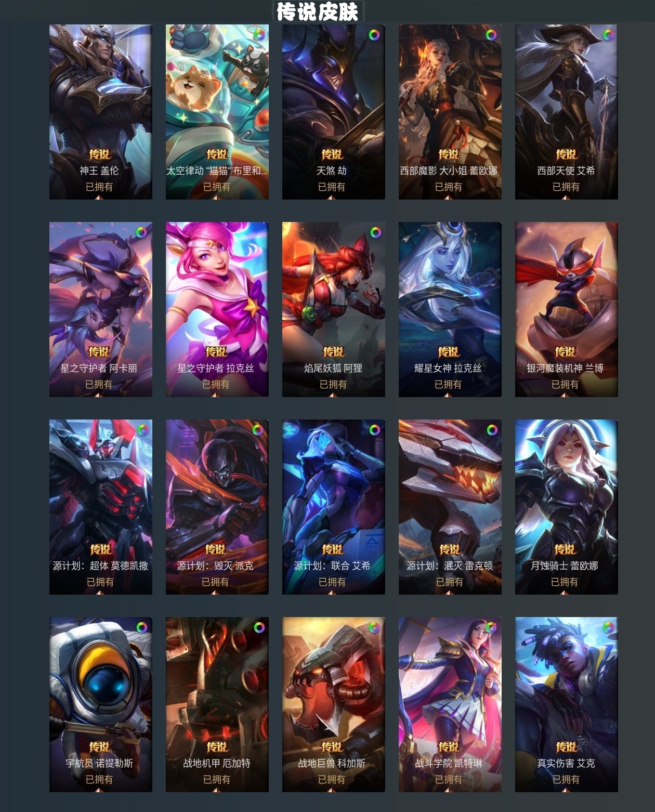This screenshot has height=812, width=655.
Task: Select the 传说皮肤 header tab
Action: coord(318,11)
